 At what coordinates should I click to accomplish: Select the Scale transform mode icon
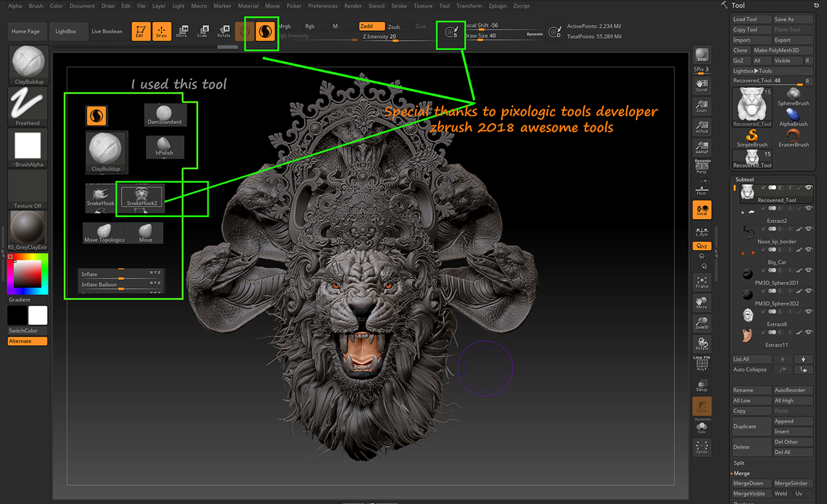(203, 31)
